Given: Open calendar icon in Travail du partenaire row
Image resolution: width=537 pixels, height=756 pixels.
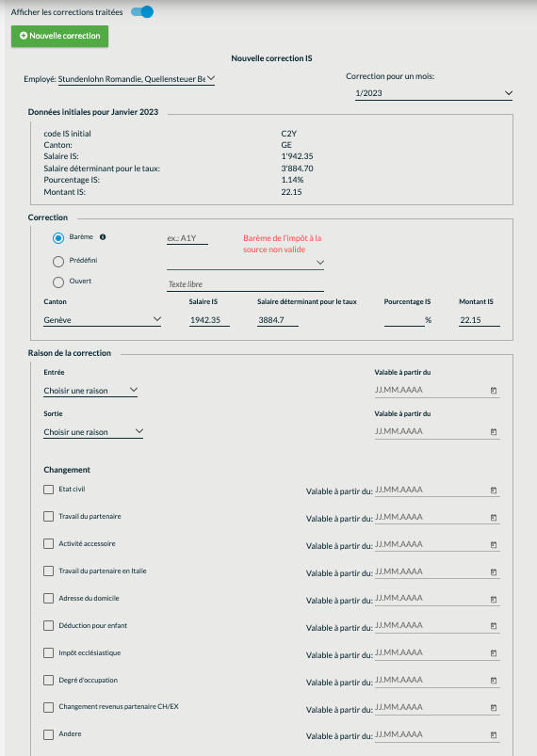Looking at the screenshot, I should pos(494,518).
